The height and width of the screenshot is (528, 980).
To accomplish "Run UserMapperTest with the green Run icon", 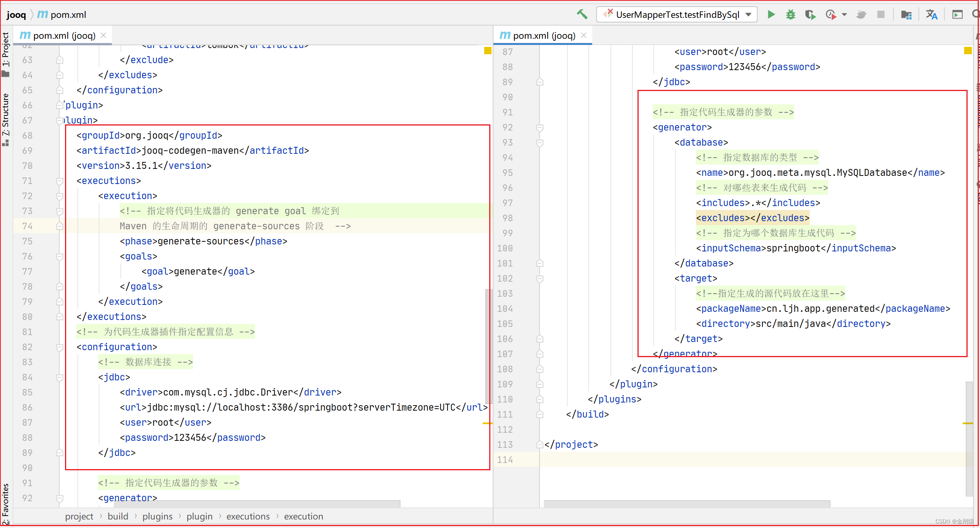I will 771,14.
